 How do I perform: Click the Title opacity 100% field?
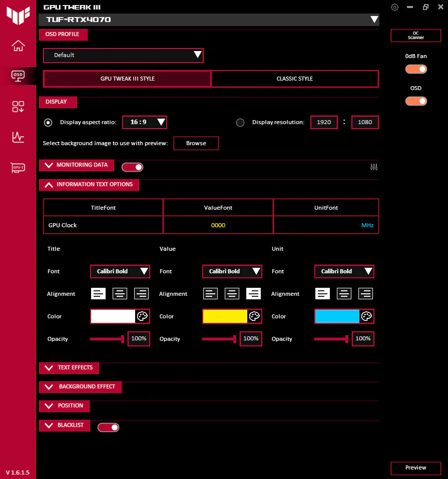click(x=139, y=338)
